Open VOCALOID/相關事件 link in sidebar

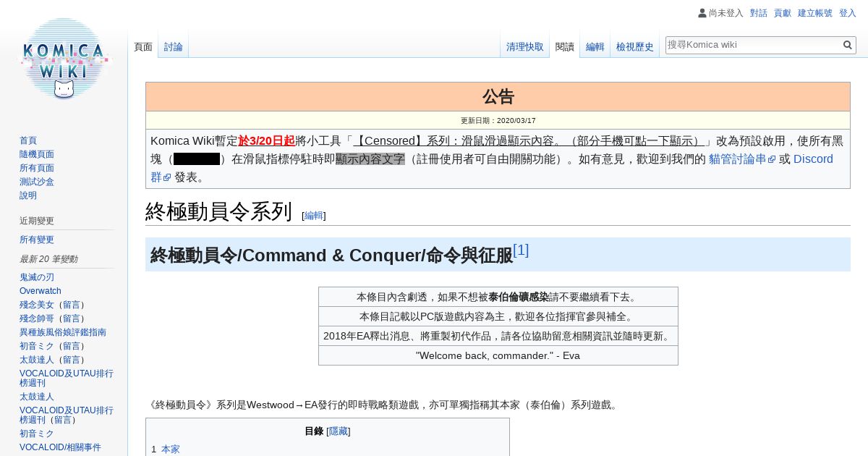point(60,447)
